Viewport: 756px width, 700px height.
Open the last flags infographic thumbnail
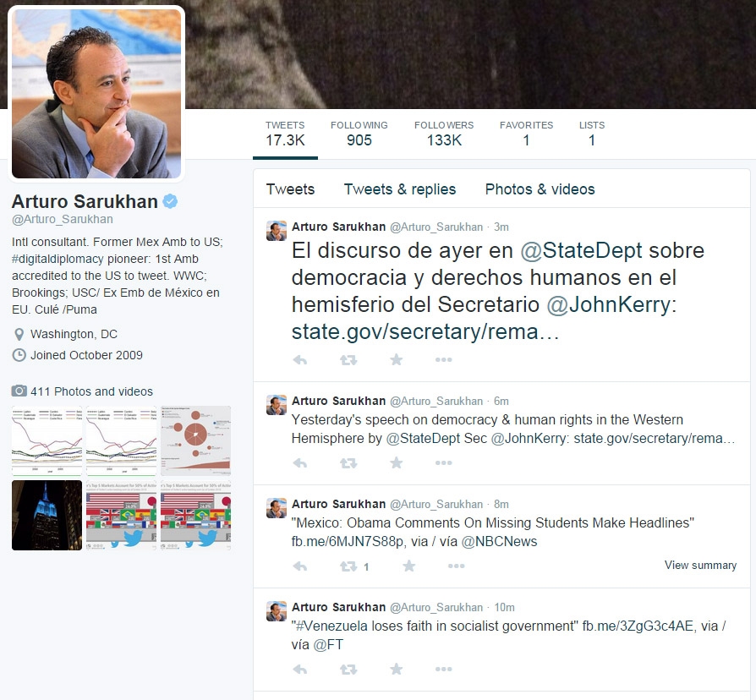(x=195, y=515)
